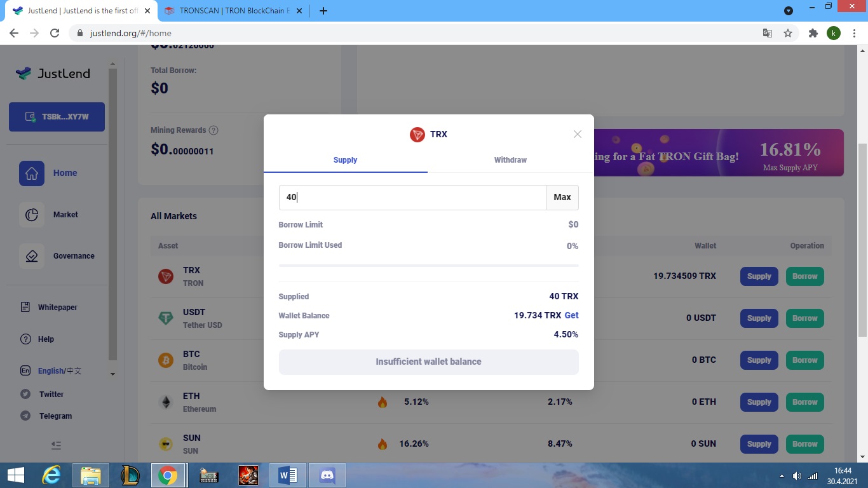Click the Get link next to wallet balance
Image resolution: width=868 pixels, height=488 pixels.
pos(571,315)
